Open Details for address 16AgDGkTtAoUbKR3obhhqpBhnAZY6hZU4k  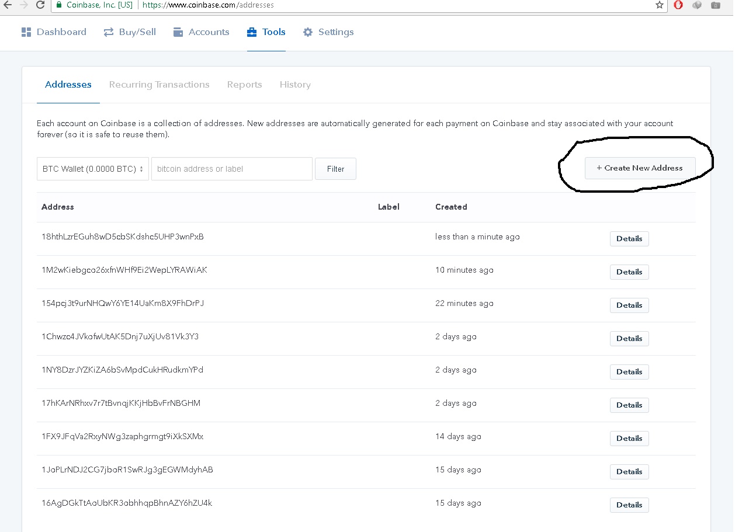[629, 505]
